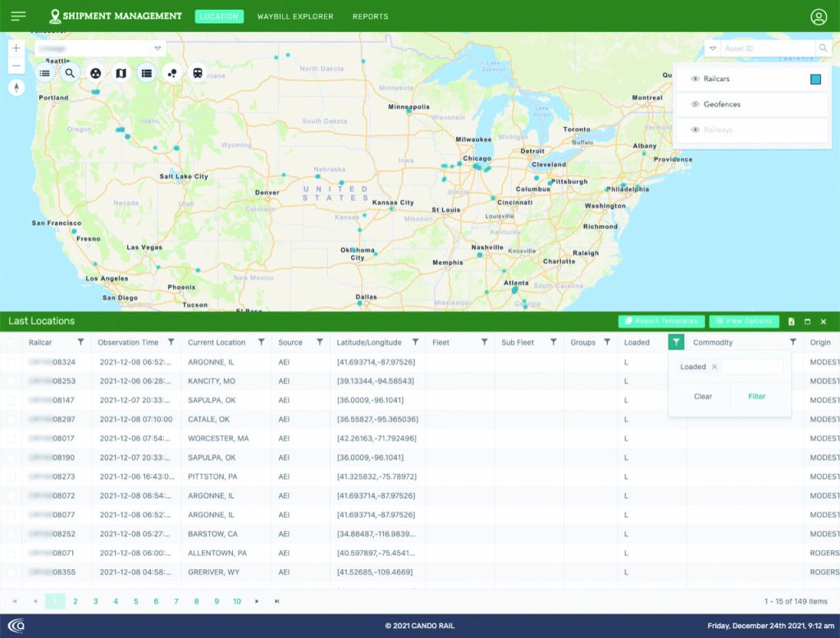Zoom in the map with plus button
The width and height of the screenshot is (840, 638).
pyautogui.click(x=16, y=48)
